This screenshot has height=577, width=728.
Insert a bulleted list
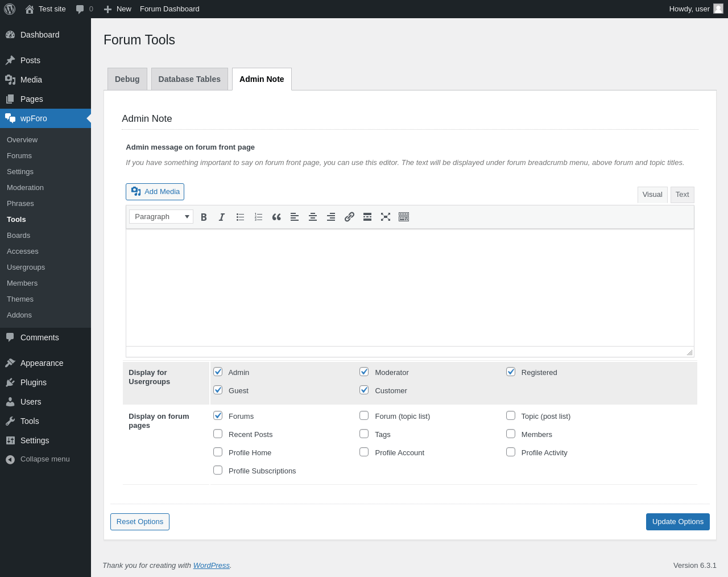pyautogui.click(x=240, y=217)
